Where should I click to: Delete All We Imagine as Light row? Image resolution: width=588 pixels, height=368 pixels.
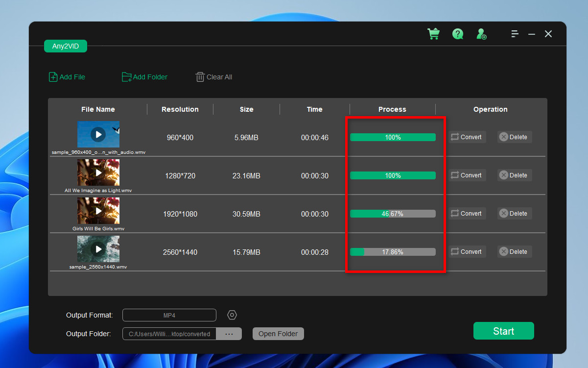[x=514, y=175]
